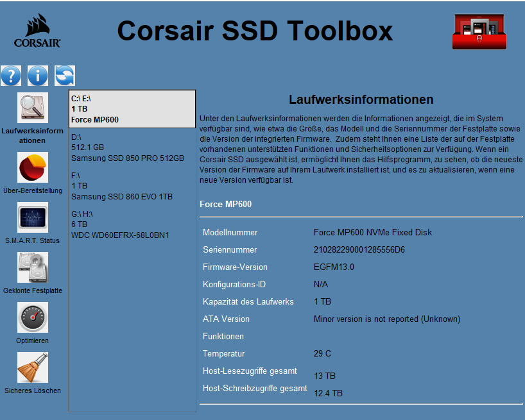Viewport: 525px width, 420px height.
Task: Click the Funktionen label
Action: pyautogui.click(x=223, y=337)
